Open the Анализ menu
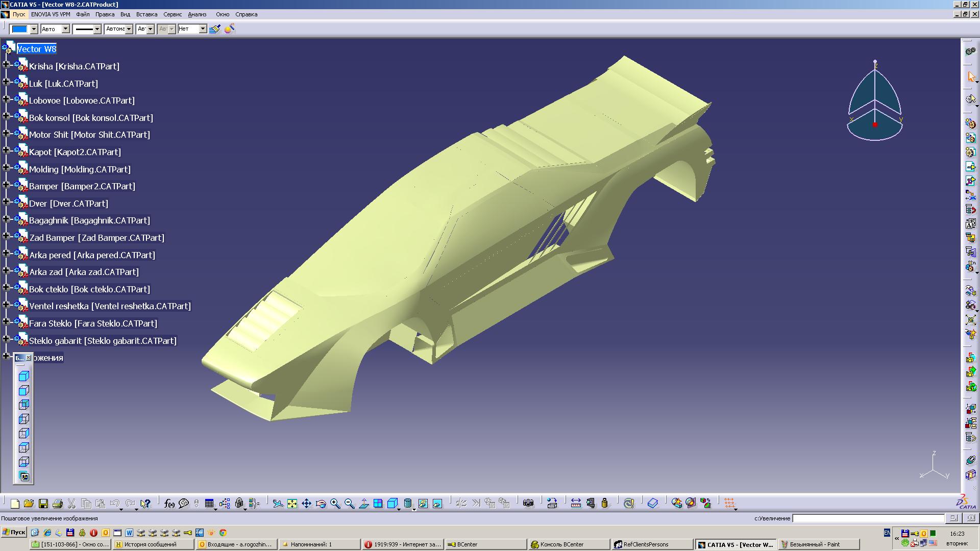 pos(197,14)
